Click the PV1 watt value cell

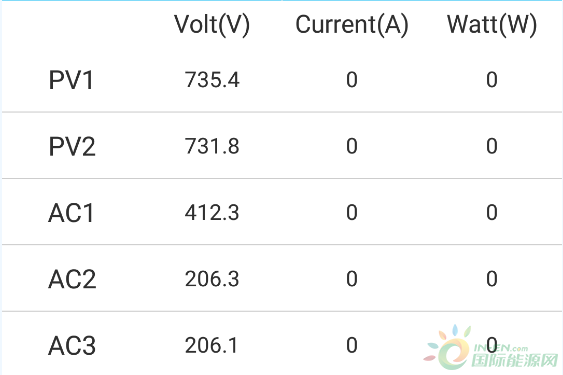492,79
